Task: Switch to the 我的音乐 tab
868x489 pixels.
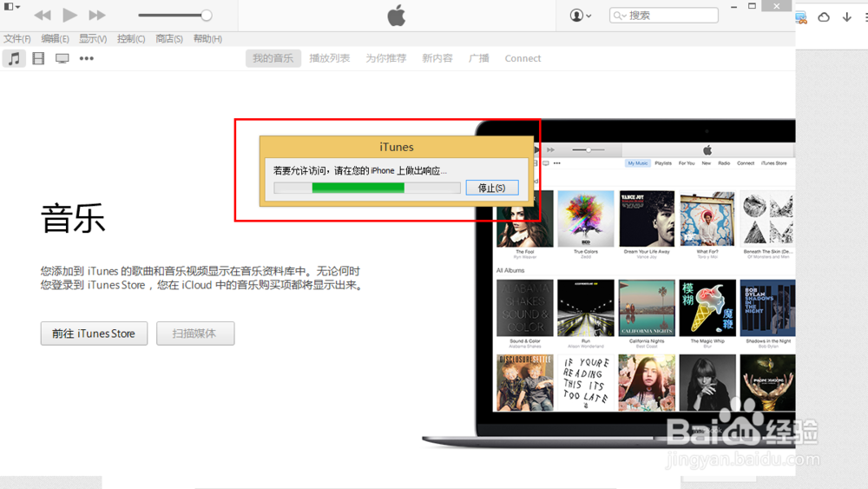Action: pyautogui.click(x=273, y=58)
